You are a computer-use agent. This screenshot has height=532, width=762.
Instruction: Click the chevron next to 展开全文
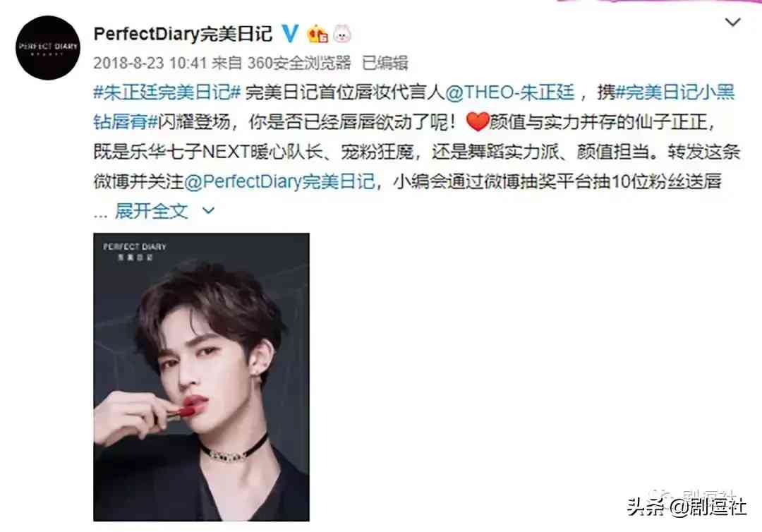(x=208, y=211)
